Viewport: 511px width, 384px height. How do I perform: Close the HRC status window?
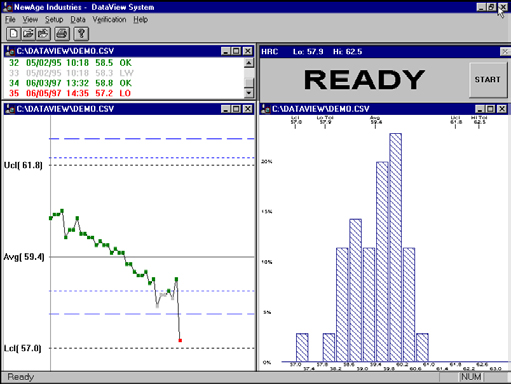[x=505, y=52]
